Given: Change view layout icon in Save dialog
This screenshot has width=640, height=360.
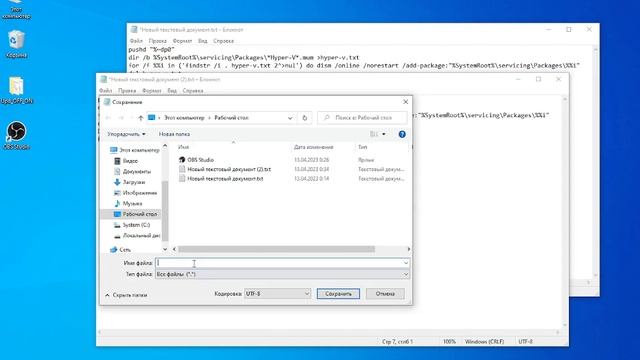Looking at the screenshot, I should point(373,134).
